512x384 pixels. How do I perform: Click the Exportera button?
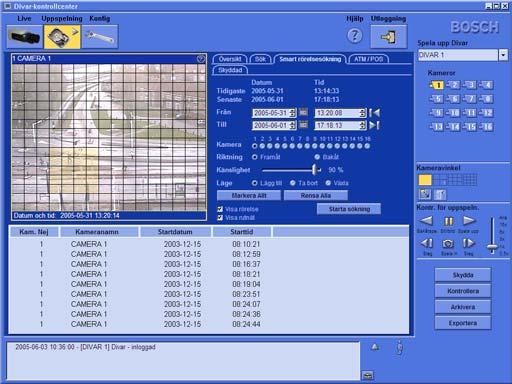(x=463, y=323)
